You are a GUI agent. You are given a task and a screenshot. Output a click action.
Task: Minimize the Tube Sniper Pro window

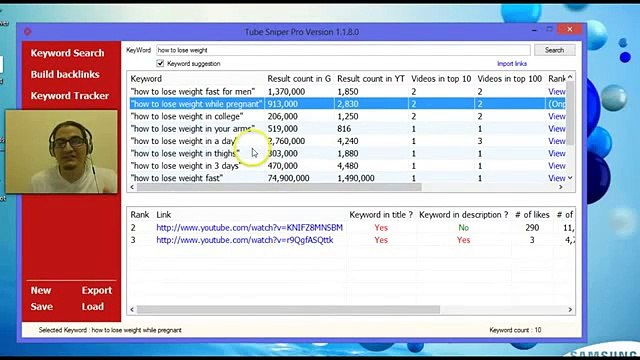(x=534, y=30)
